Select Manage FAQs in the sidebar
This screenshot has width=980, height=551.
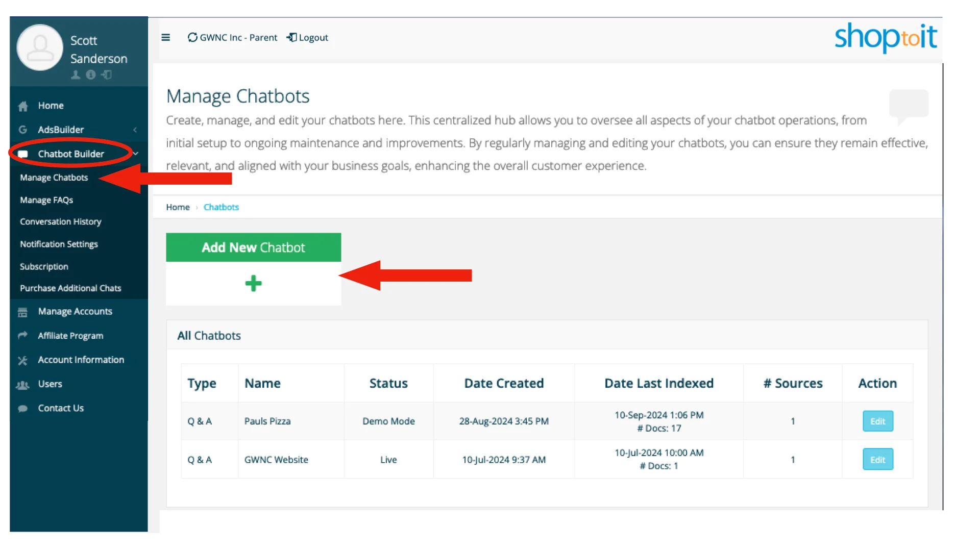[46, 199]
